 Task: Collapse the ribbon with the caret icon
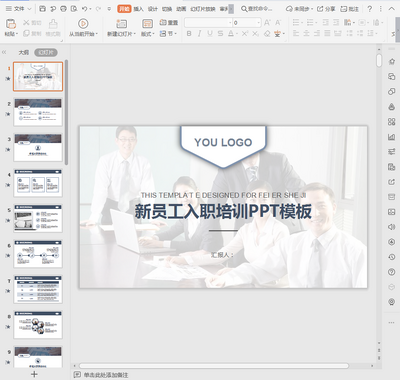coord(391,9)
